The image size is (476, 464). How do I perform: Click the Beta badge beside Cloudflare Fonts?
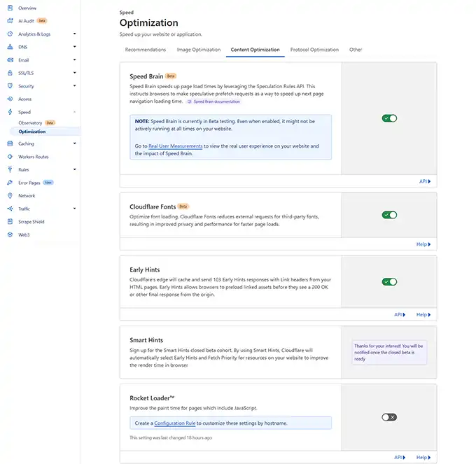click(x=183, y=206)
